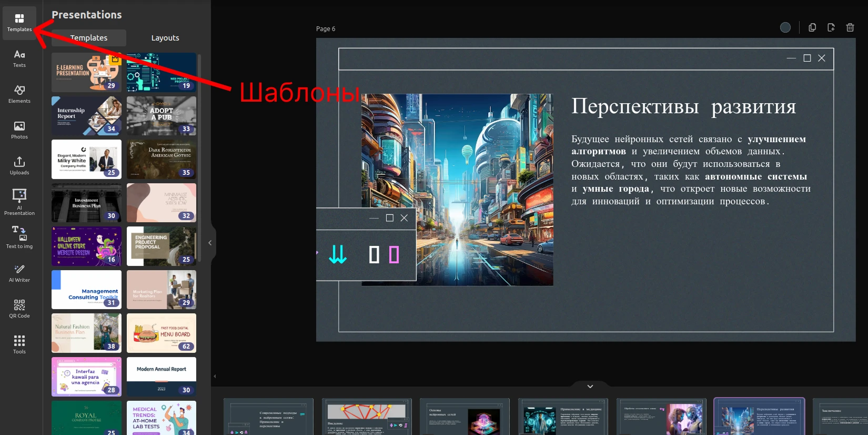Image resolution: width=868 pixels, height=435 pixels.
Task: Open the Uploads section
Action: [x=19, y=166]
